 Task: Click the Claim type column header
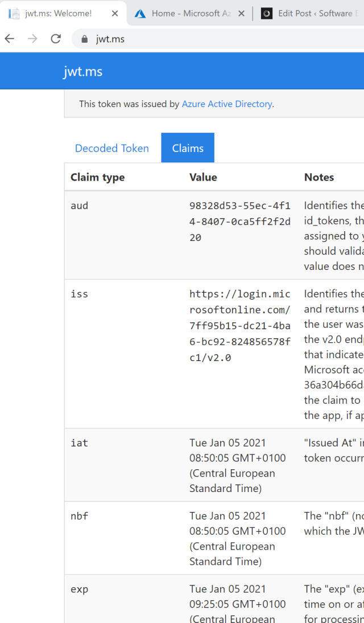97,177
